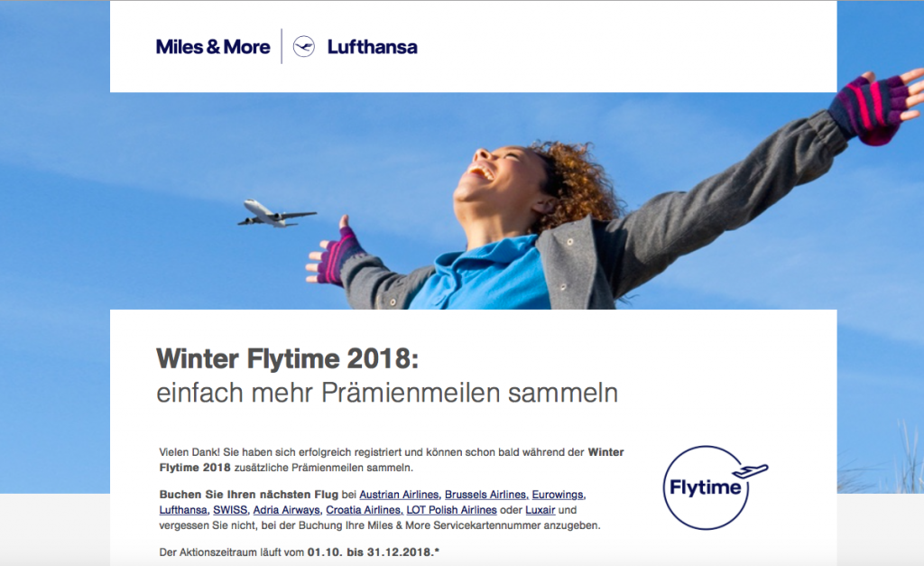Open the Lufthansa link in the paragraph
924x566 pixels.
pos(183,510)
